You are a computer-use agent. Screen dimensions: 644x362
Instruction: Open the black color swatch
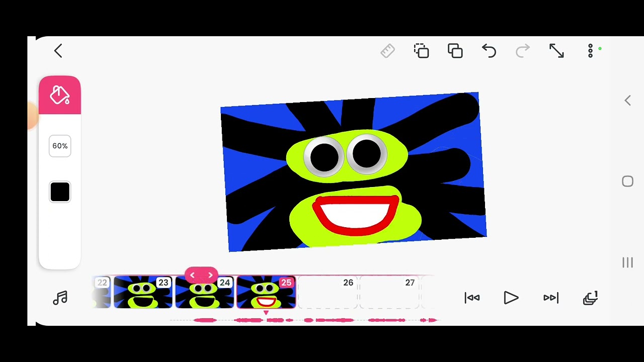60,192
